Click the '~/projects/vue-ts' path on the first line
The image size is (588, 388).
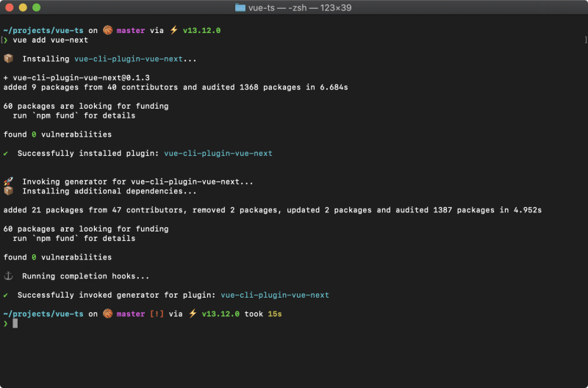[x=43, y=30]
